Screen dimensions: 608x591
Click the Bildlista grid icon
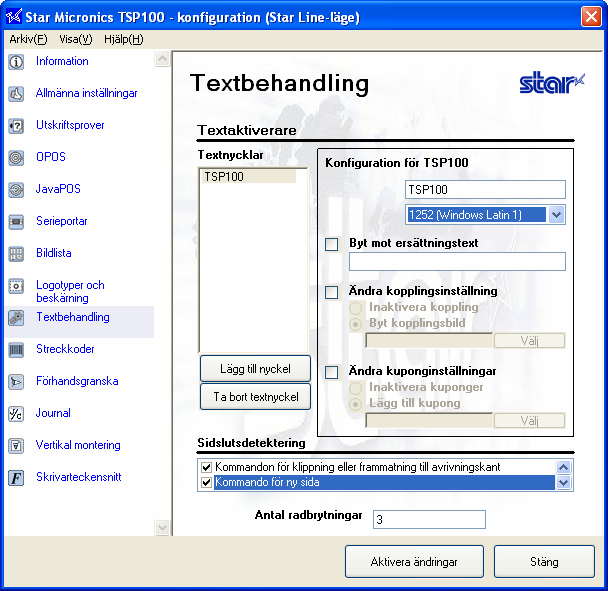point(16,254)
